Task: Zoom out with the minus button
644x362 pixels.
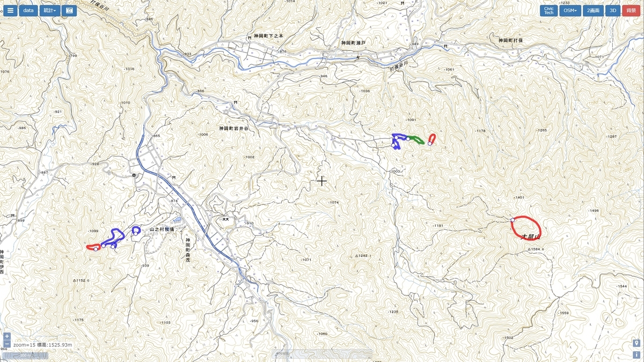Action: click(6, 344)
